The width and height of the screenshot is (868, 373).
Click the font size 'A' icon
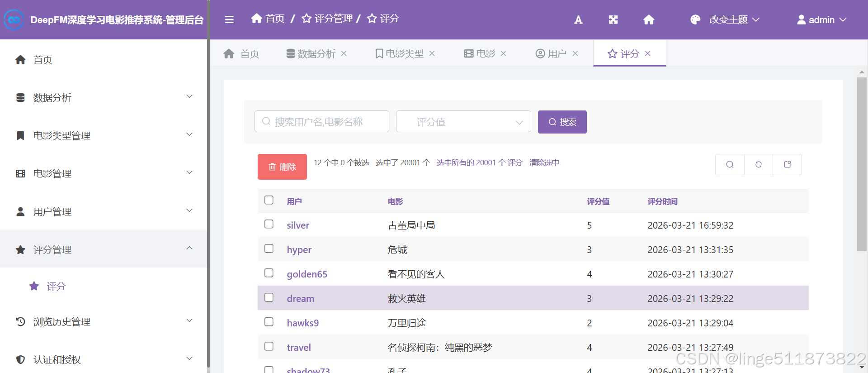(x=578, y=19)
